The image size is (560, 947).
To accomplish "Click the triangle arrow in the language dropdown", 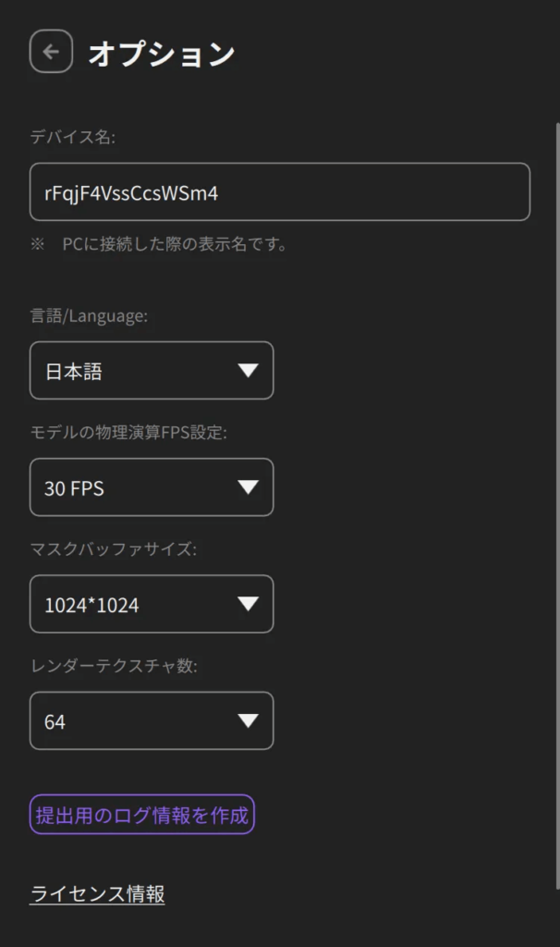I will 247,371.
